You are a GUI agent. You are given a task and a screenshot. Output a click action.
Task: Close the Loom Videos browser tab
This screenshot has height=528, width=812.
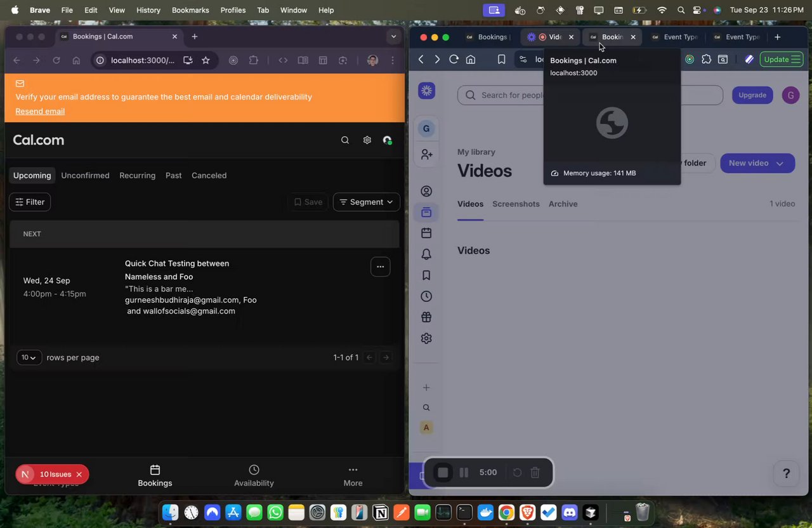(571, 37)
